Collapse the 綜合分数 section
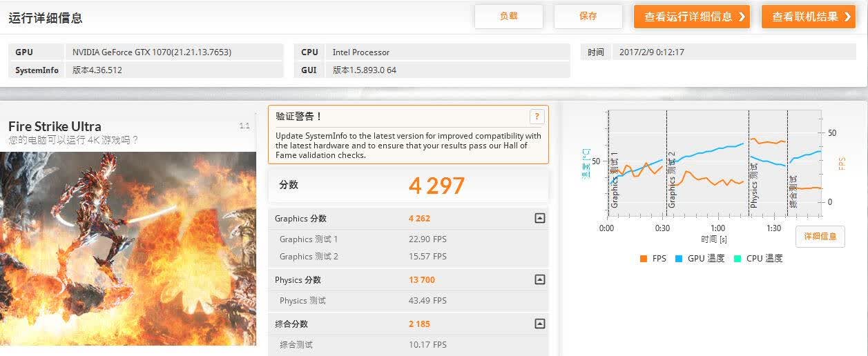The height and width of the screenshot is (356, 868). (540, 324)
